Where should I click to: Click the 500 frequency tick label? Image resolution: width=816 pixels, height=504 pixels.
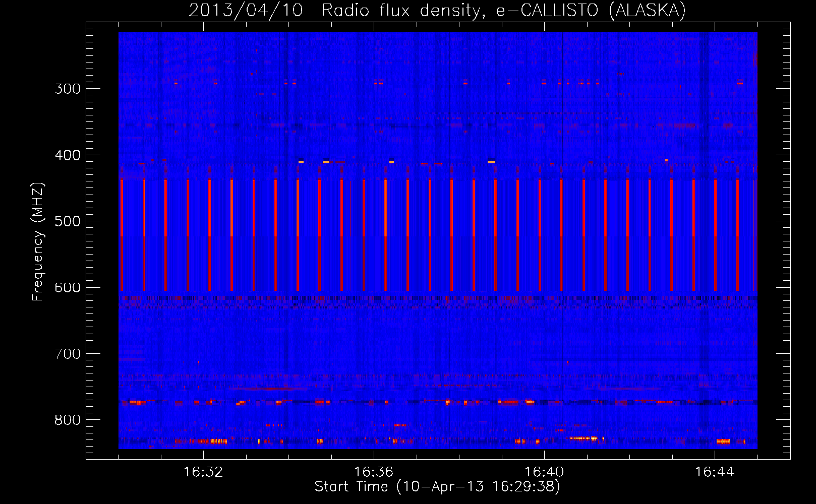[x=68, y=221]
